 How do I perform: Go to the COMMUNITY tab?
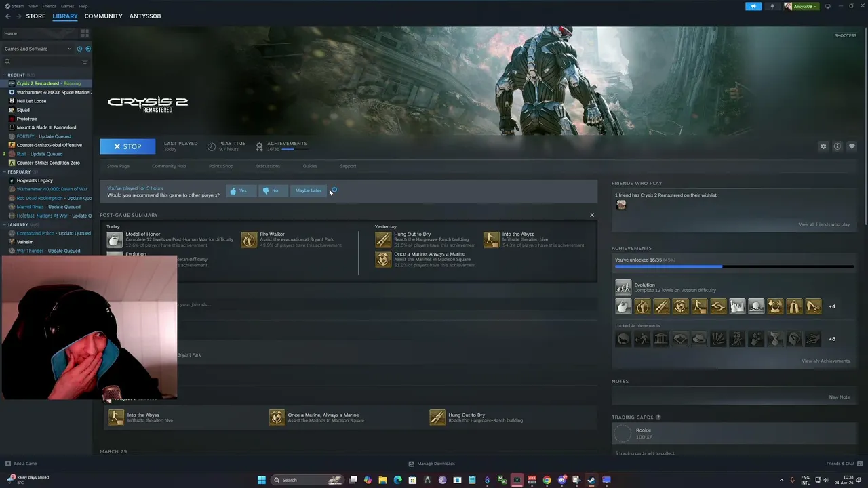coord(103,16)
